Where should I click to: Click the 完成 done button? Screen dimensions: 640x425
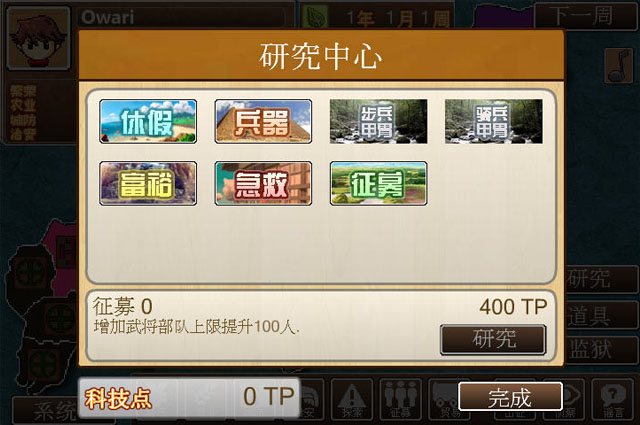point(510,396)
